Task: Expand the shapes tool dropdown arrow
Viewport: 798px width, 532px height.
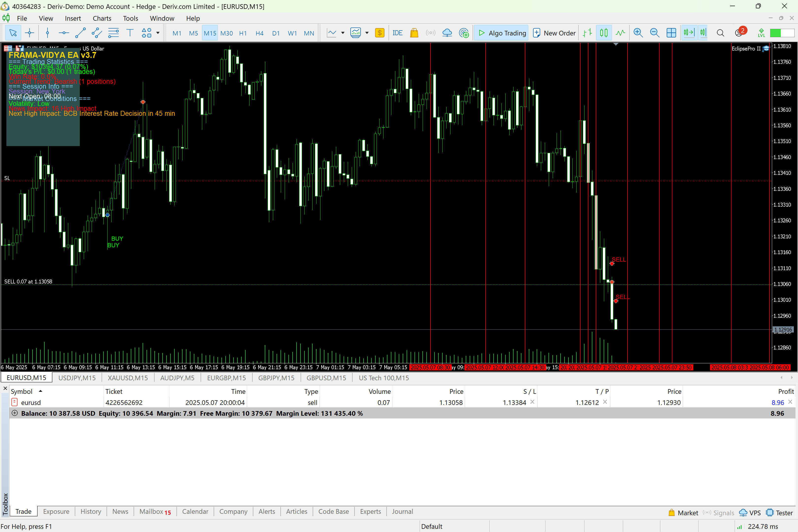Action: click(x=158, y=33)
